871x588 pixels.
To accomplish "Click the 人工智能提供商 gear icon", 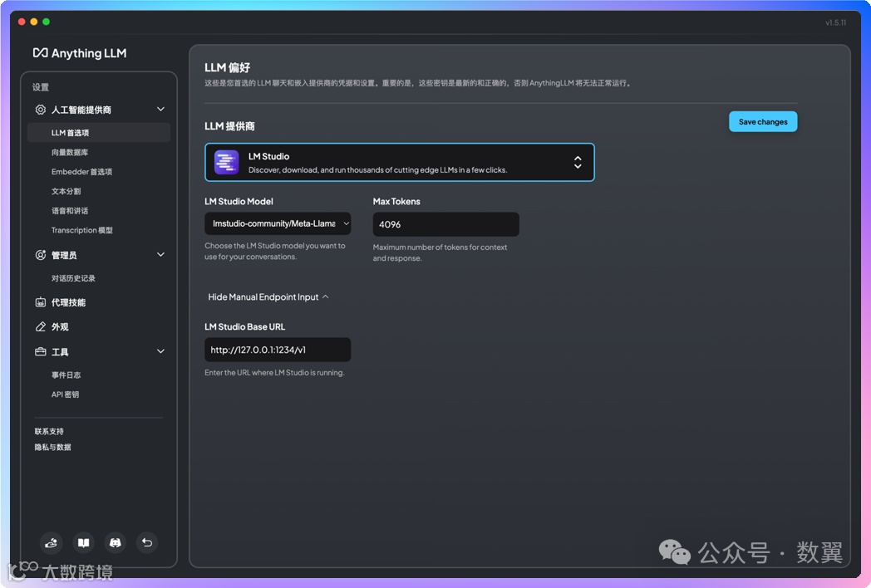I will click(41, 110).
